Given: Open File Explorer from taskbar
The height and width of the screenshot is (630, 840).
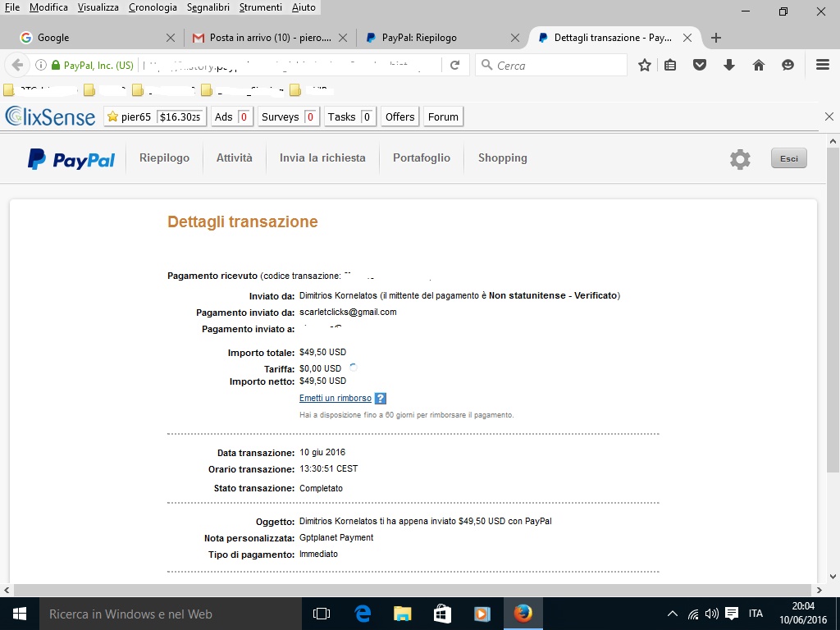Looking at the screenshot, I should (402, 614).
